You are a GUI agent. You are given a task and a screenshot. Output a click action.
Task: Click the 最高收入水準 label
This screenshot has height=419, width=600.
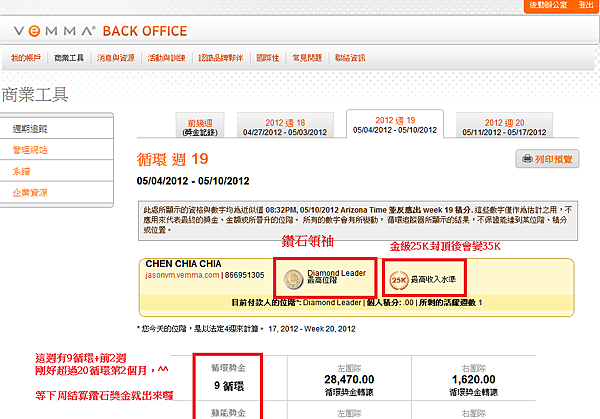click(433, 280)
